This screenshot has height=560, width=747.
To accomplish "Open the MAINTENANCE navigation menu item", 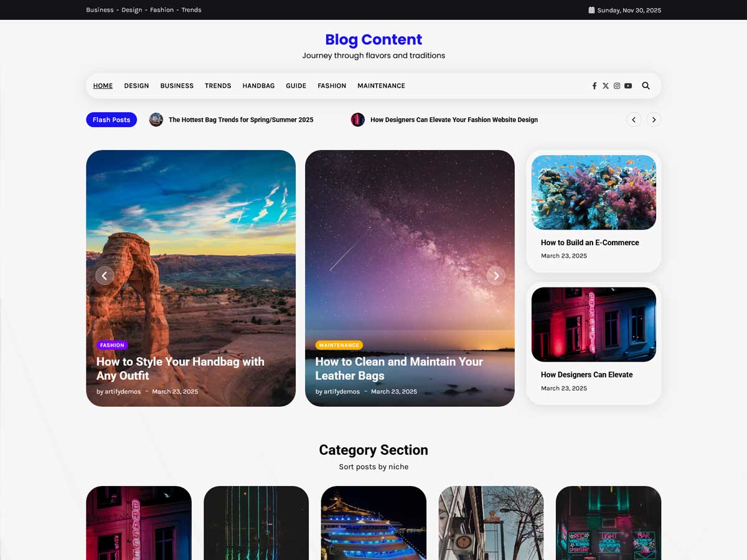I will (381, 86).
